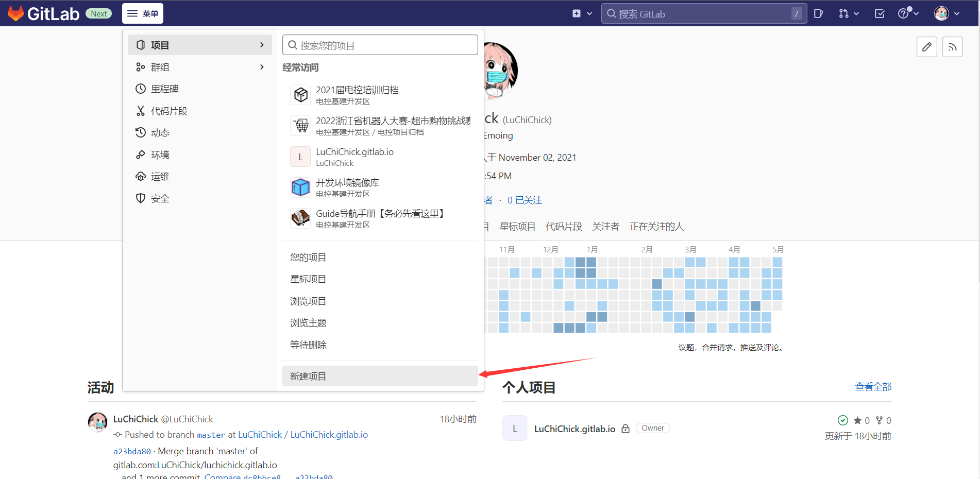Open the help question mark dropdown
Image resolution: width=980 pixels, height=479 pixels.
coord(908,13)
